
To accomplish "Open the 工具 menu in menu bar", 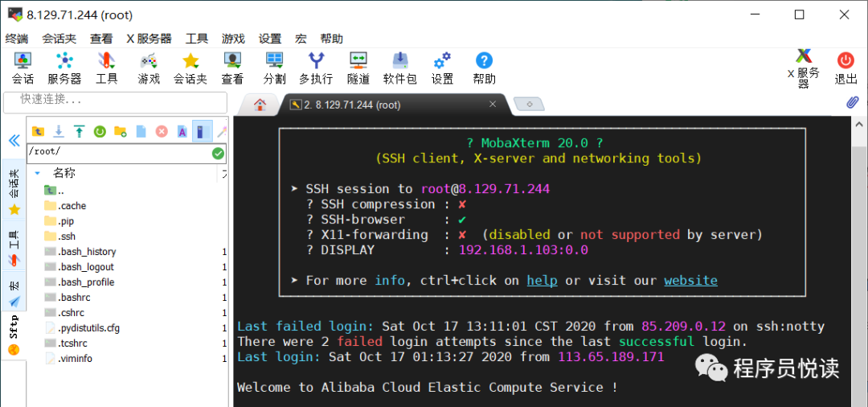I will [x=197, y=39].
